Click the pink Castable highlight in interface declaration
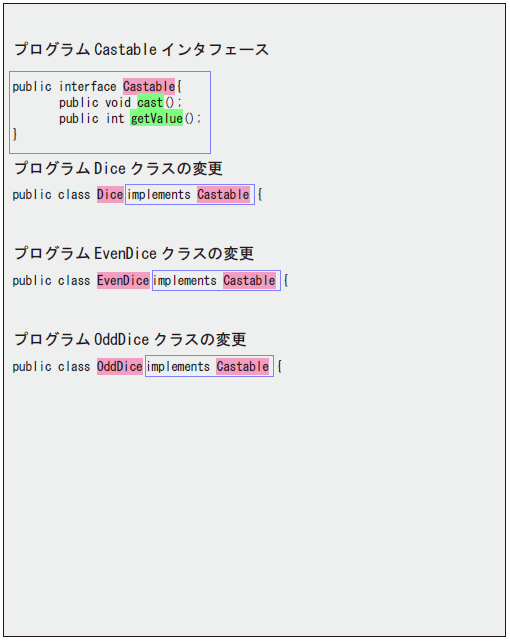The image size is (510, 641). pos(149,87)
